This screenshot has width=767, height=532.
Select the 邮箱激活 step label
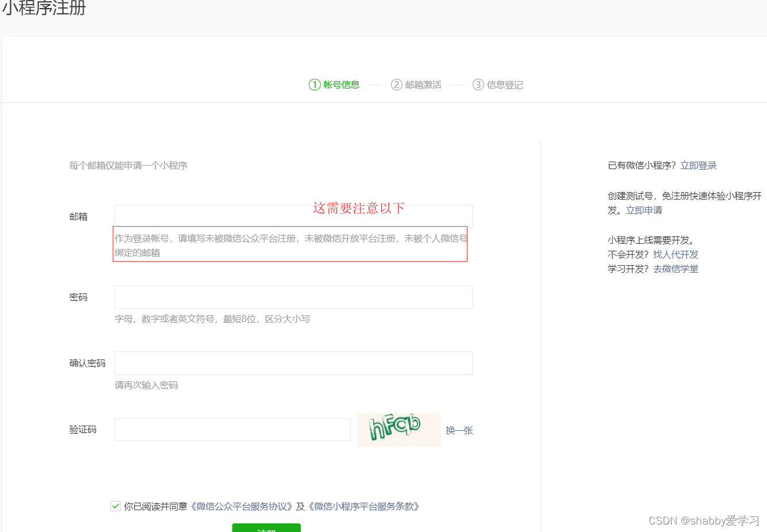[423, 85]
